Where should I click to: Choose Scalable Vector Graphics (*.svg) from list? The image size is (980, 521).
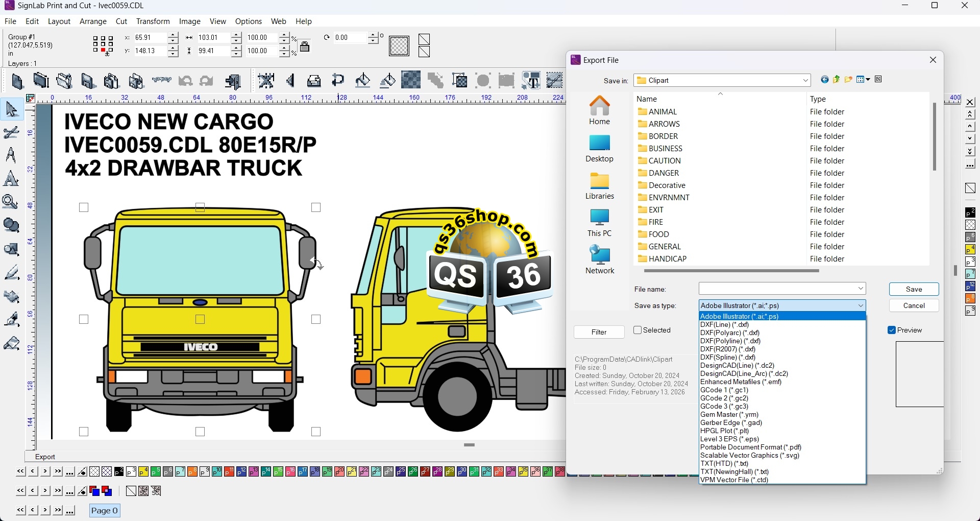click(750, 456)
